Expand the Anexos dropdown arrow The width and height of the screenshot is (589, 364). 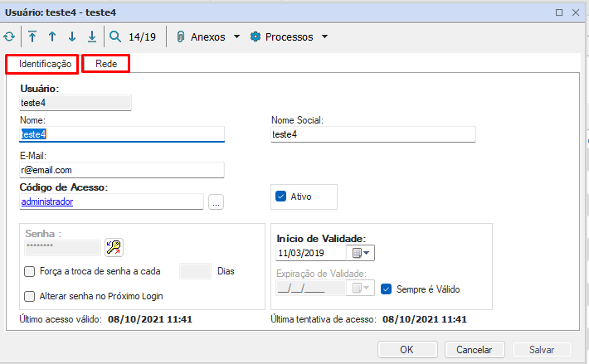pyautogui.click(x=236, y=36)
